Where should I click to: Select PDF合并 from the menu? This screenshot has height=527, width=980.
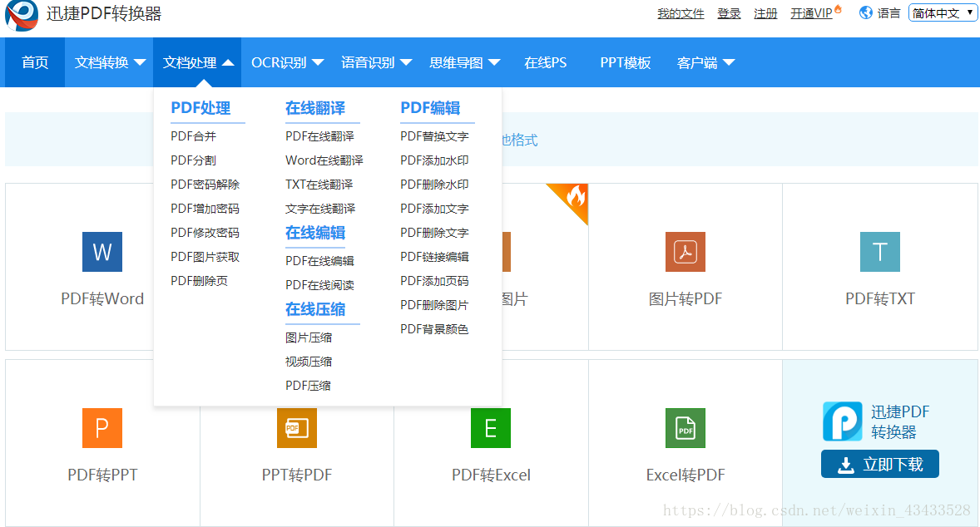[193, 136]
